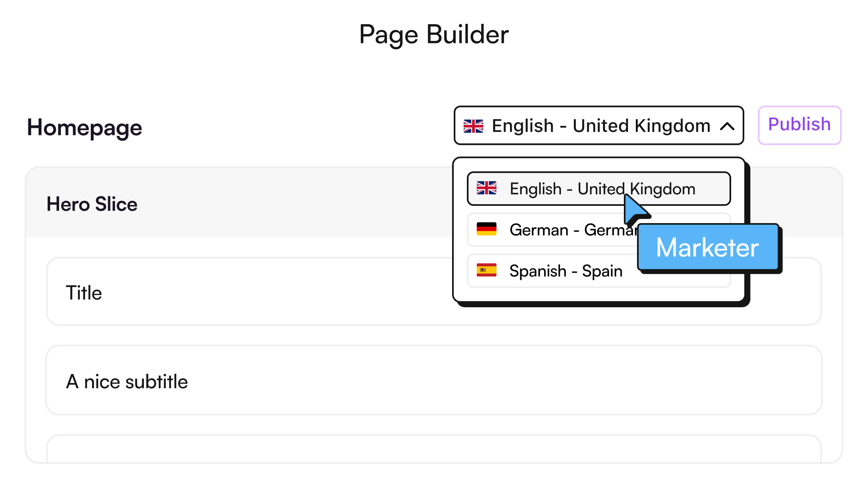Click the German flag icon
This screenshot has width=868, height=488.
tap(487, 229)
